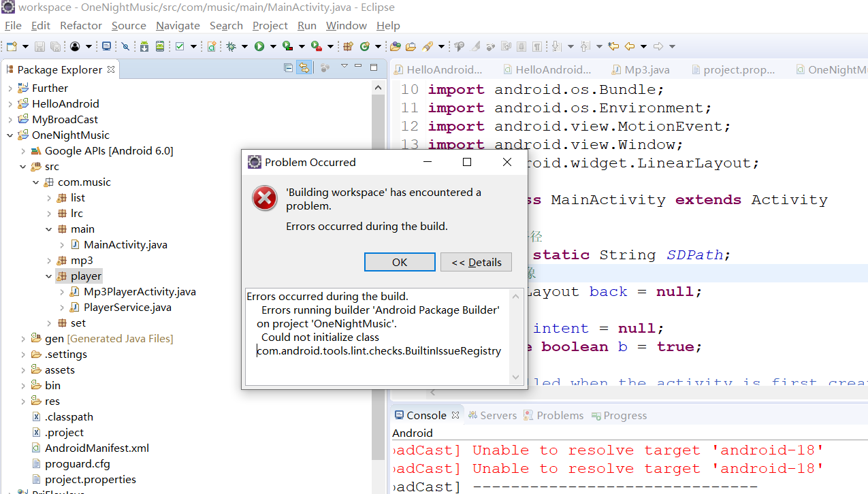Click OK in Problem Occurred dialog
The width and height of the screenshot is (868, 494).
tap(400, 262)
